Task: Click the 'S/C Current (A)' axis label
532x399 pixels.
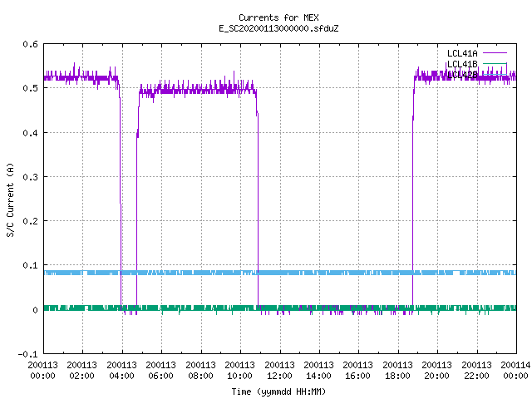Action: (11, 200)
